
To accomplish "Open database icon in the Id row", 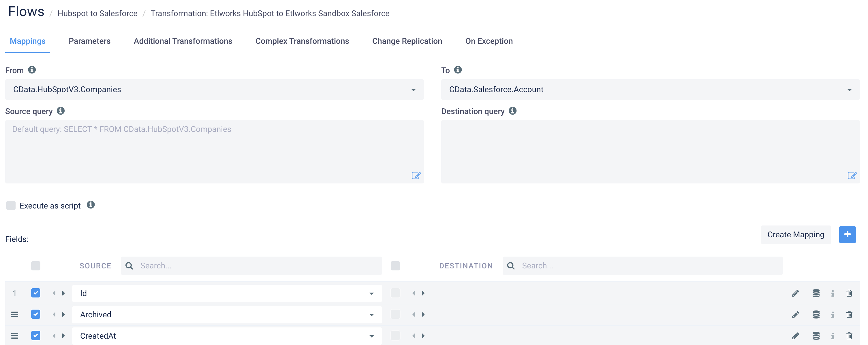I will 816,293.
